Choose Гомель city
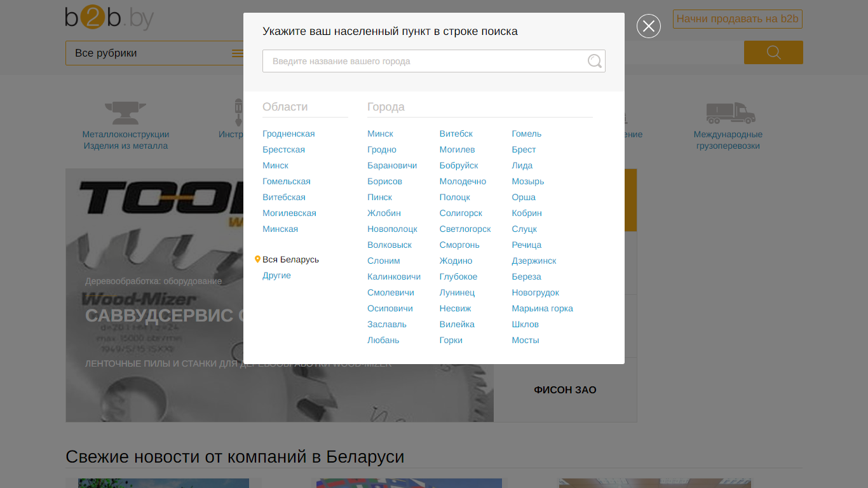868x488 pixels. [x=527, y=133]
